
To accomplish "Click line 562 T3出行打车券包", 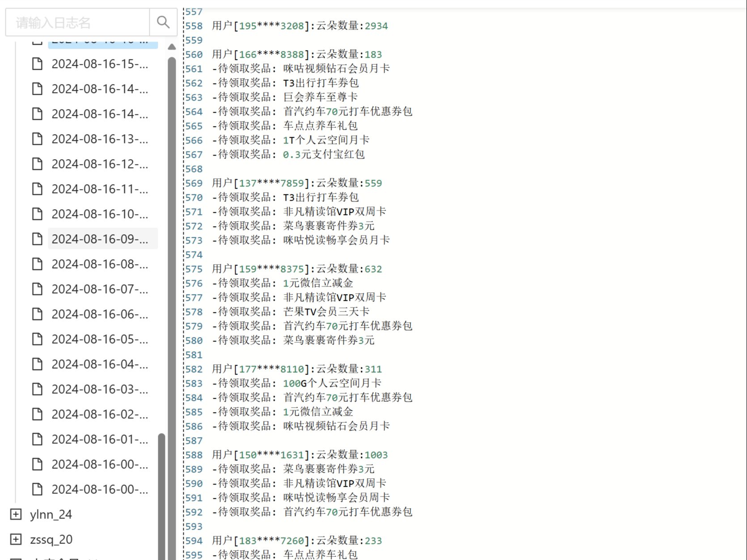I will coord(285,83).
